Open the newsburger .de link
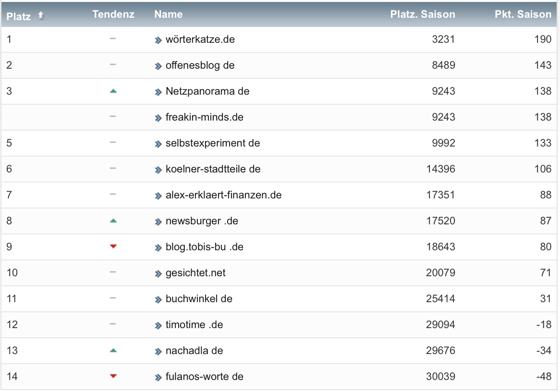This screenshot has width=560, height=392. tap(202, 221)
